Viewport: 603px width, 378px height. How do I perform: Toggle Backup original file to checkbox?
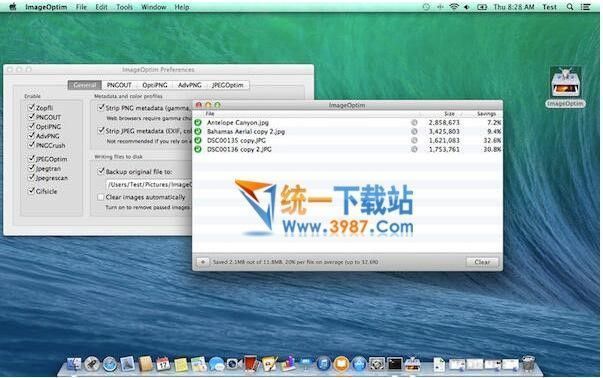101,171
